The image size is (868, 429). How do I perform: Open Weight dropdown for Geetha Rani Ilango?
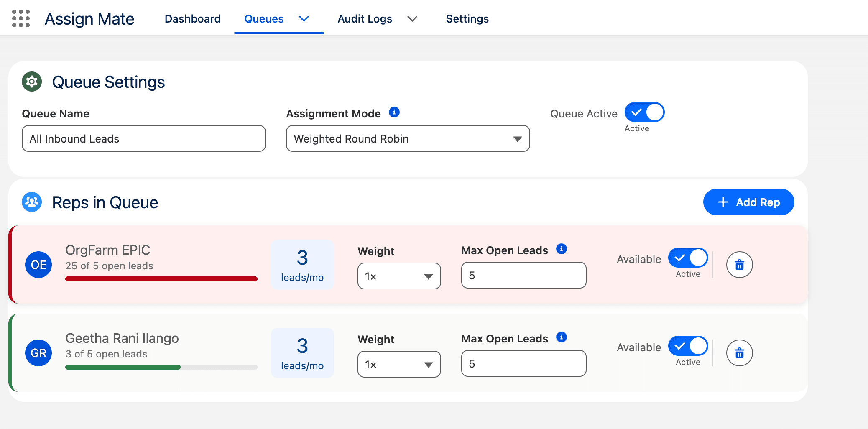tap(399, 364)
